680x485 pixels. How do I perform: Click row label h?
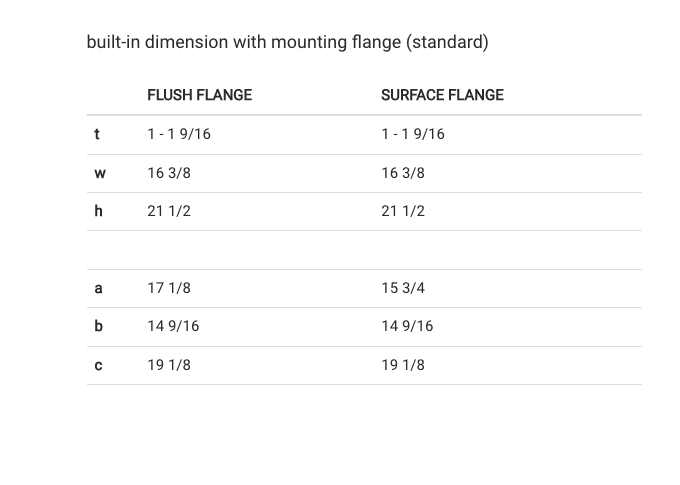pos(98,211)
